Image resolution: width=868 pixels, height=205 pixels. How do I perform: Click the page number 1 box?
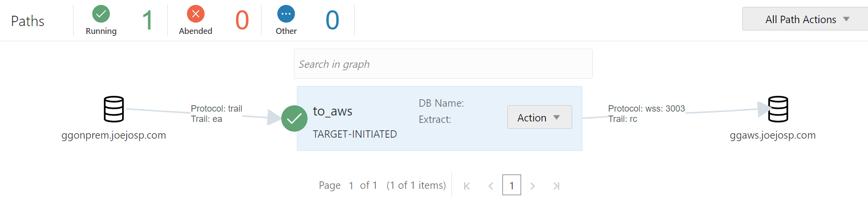(x=511, y=185)
